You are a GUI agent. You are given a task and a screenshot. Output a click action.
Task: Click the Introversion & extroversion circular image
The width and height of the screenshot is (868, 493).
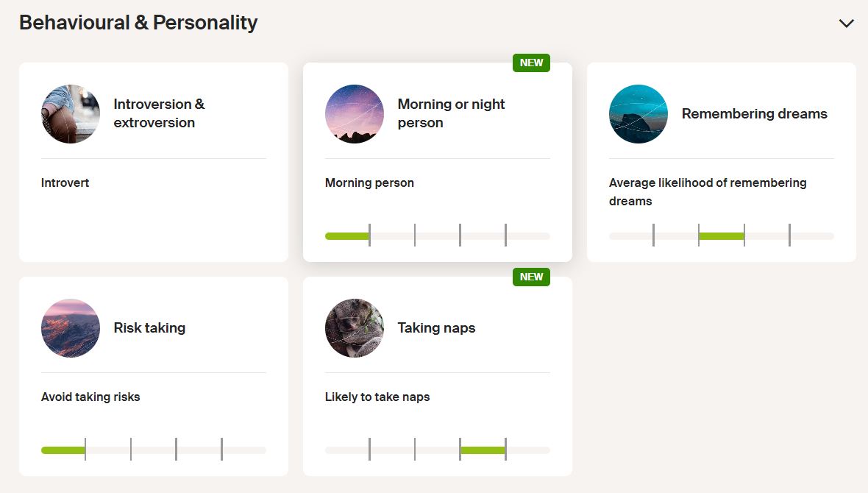click(x=71, y=114)
